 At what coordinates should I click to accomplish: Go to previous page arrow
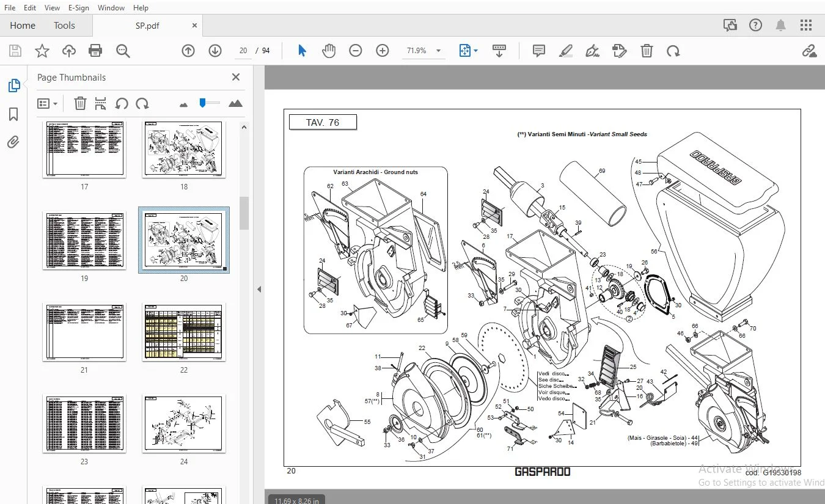(188, 51)
